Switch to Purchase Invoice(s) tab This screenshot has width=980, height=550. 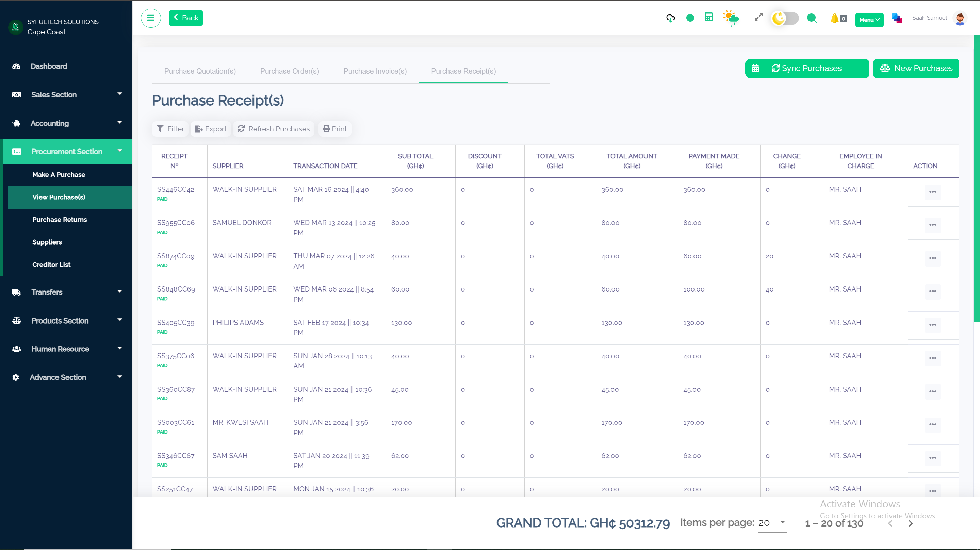[375, 71]
